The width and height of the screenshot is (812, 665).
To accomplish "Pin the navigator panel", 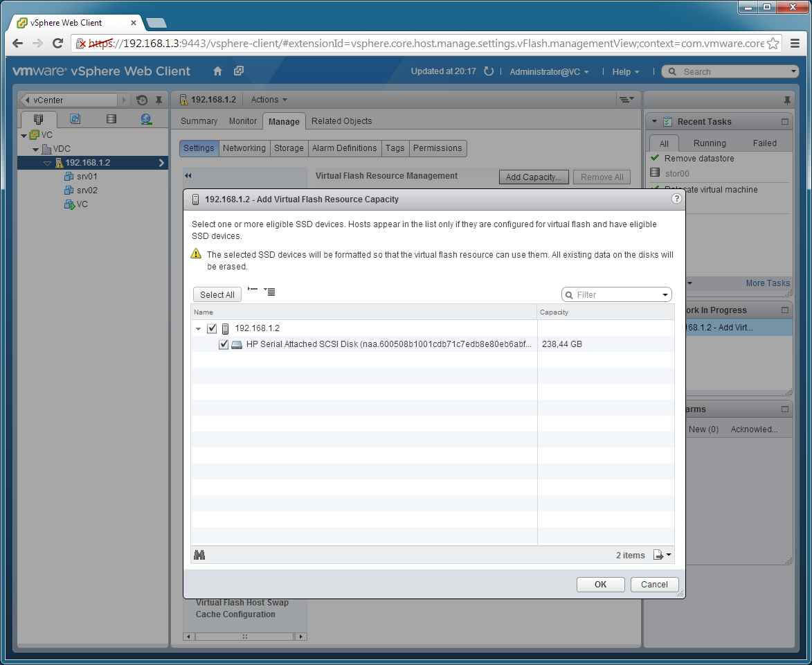I will coord(159,100).
